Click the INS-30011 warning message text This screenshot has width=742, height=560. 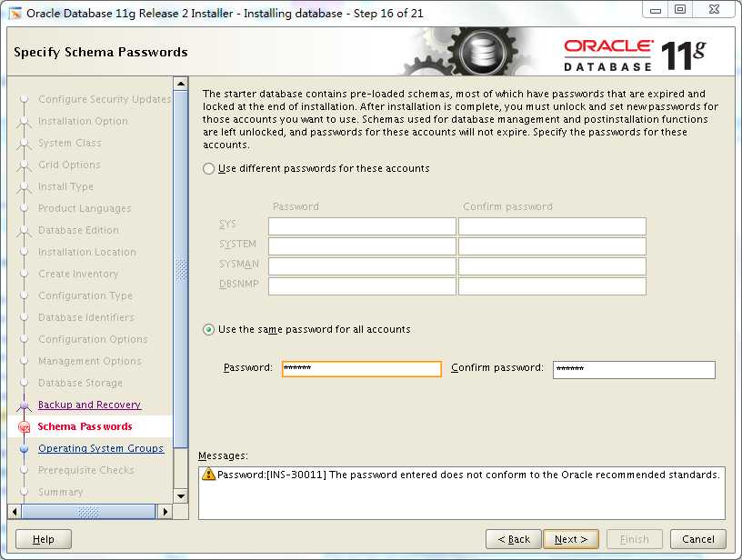point(468,475)
